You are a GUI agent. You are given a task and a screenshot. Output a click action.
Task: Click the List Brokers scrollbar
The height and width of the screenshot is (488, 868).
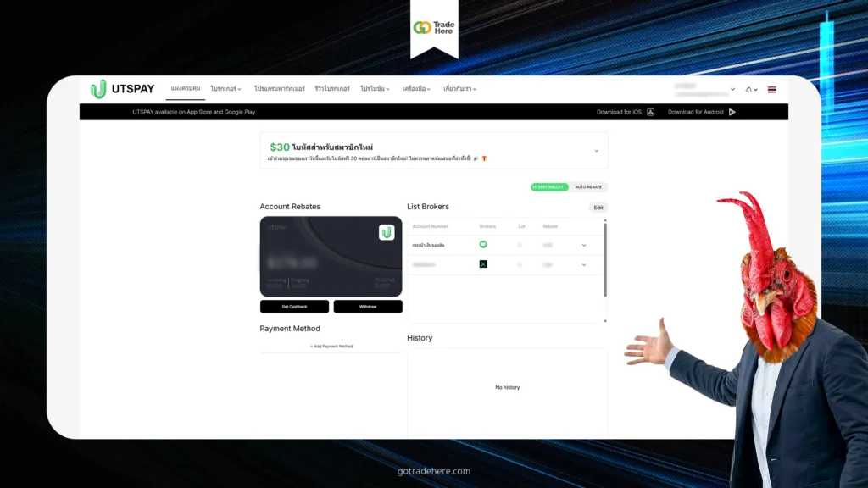click(605, 258)
